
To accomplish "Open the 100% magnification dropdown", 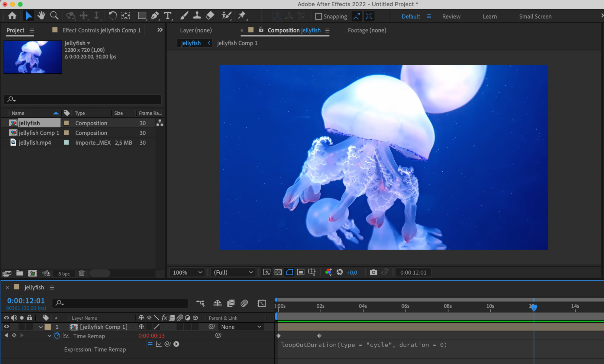I will point(187,272).
